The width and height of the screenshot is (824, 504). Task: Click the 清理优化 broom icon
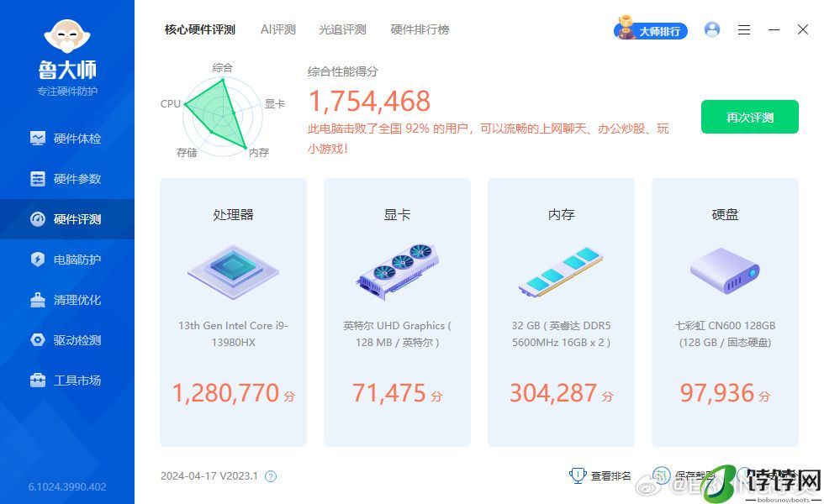[38, 300]
